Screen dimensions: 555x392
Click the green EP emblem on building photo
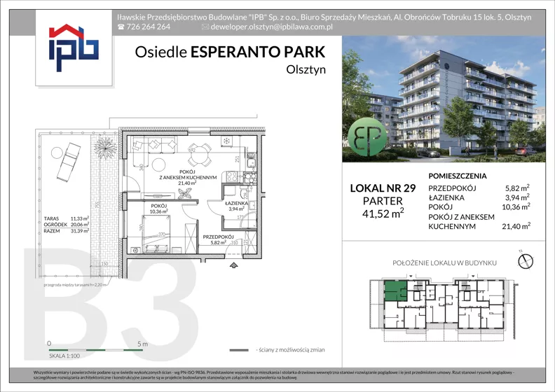tap(366, 136)
